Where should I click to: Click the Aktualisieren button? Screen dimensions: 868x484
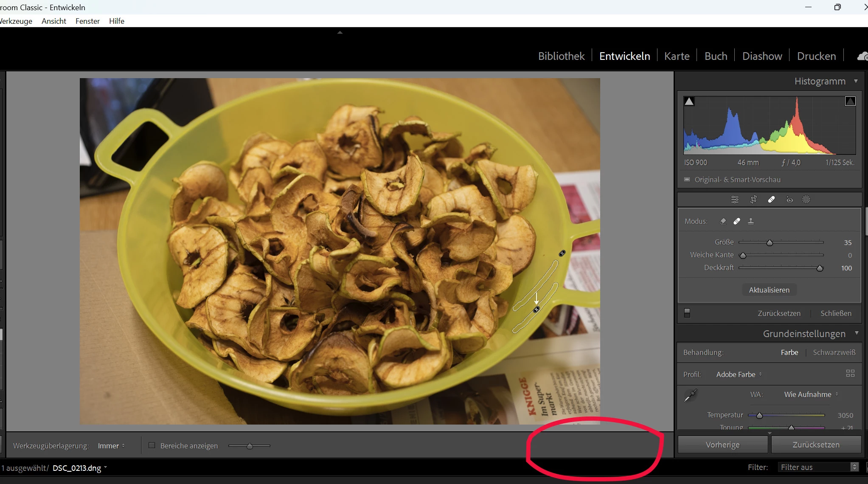(769, 290)
